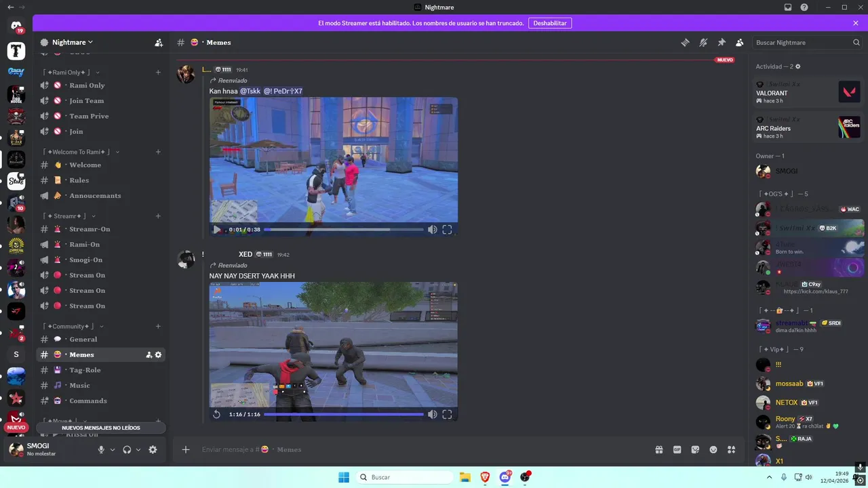Open the apps launcher icon in message bar
The height and width of the screenshot is (488, 868).
pyautogui.click(x=732, y=449)
